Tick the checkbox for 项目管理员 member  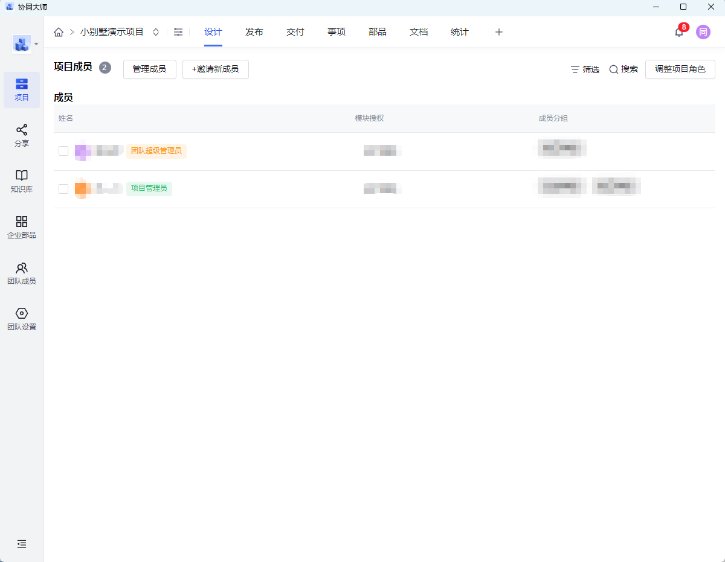63,188
